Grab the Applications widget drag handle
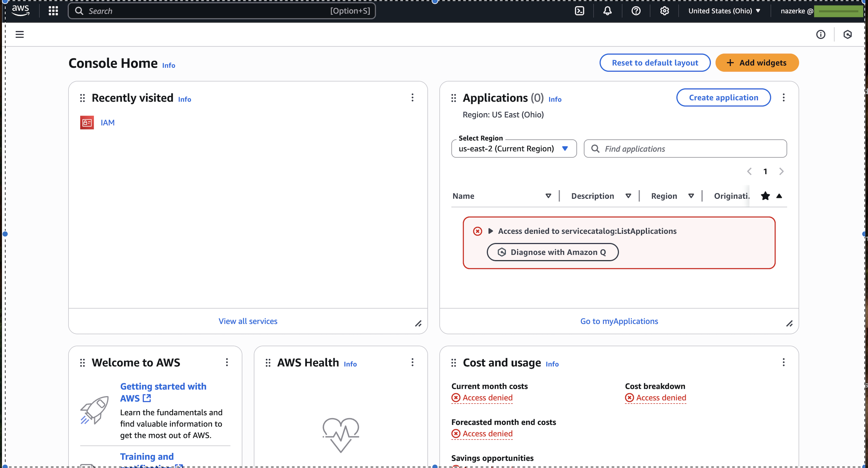868x468 pixels. [454, 98]
